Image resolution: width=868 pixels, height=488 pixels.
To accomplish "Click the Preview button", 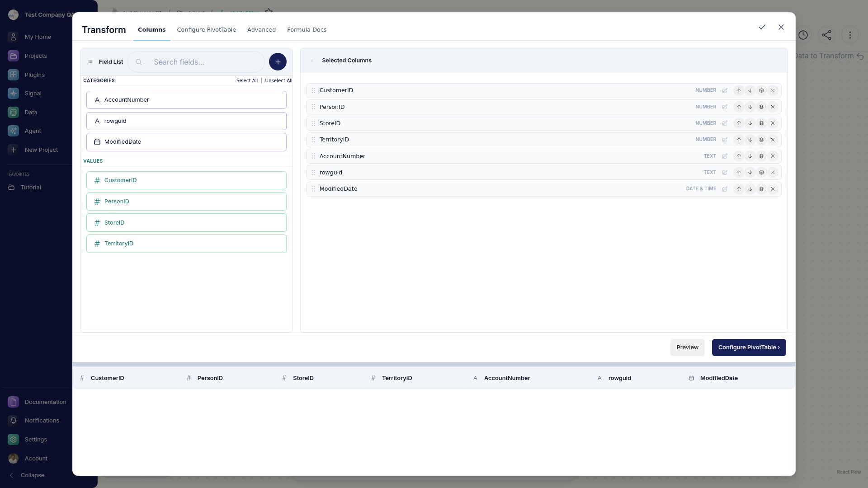I will click(x=687, y=347).
